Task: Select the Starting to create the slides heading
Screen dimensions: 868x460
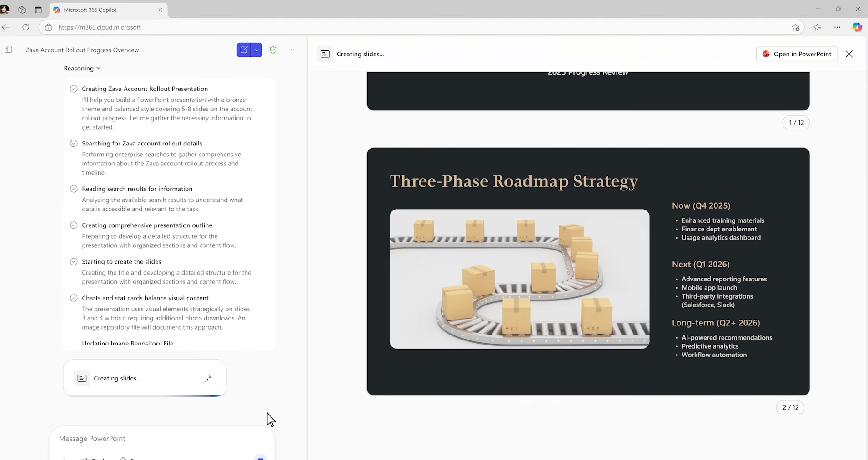Action: [x=121, y=261]
